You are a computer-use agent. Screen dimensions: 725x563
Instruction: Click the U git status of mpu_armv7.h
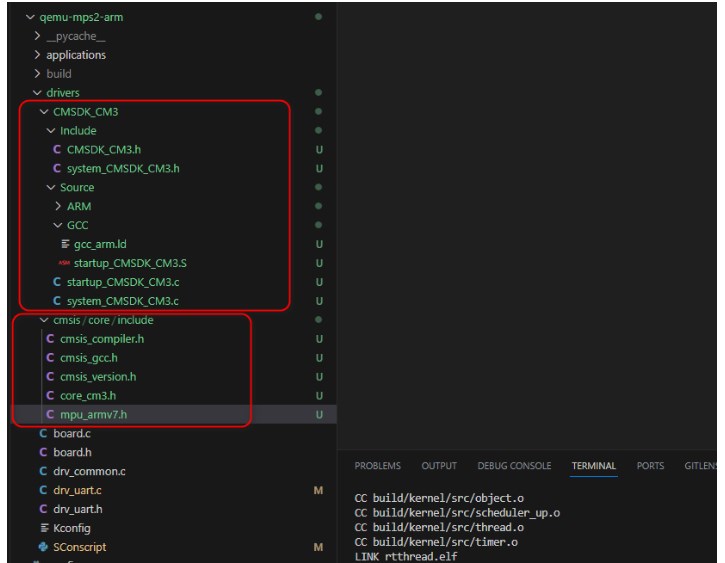point(319,415)
